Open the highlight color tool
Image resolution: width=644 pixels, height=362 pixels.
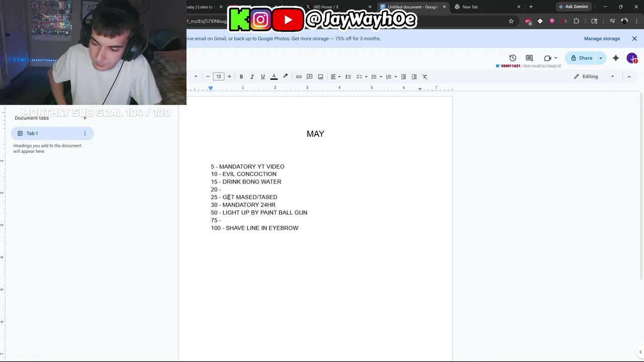(x=285, y=76)
